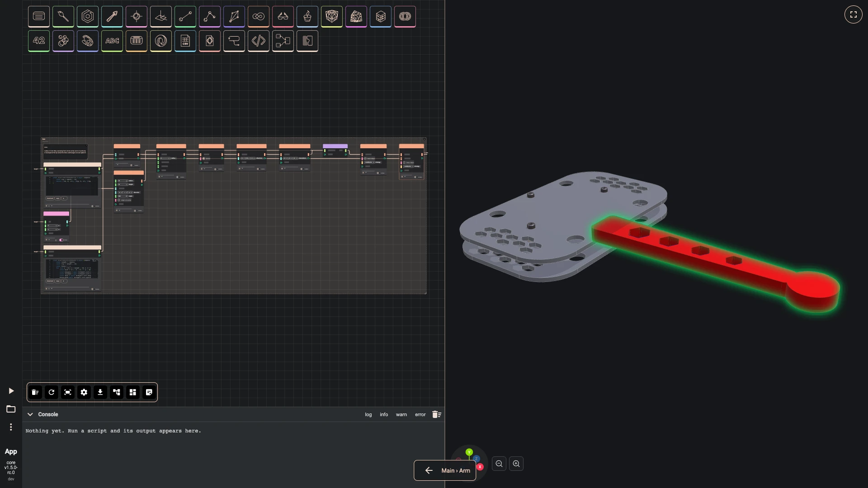Image resolution: width=868 pixels, height=488 pixels.
Task: Zoom out in the 3D viewer
Action: click(499, 464)
